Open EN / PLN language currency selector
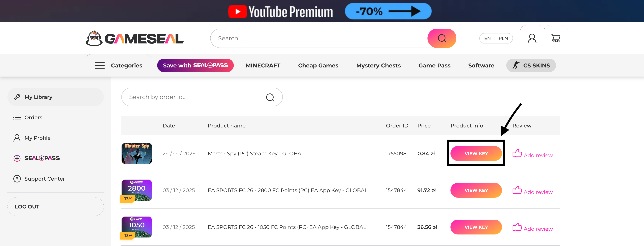 pos(496,39)
